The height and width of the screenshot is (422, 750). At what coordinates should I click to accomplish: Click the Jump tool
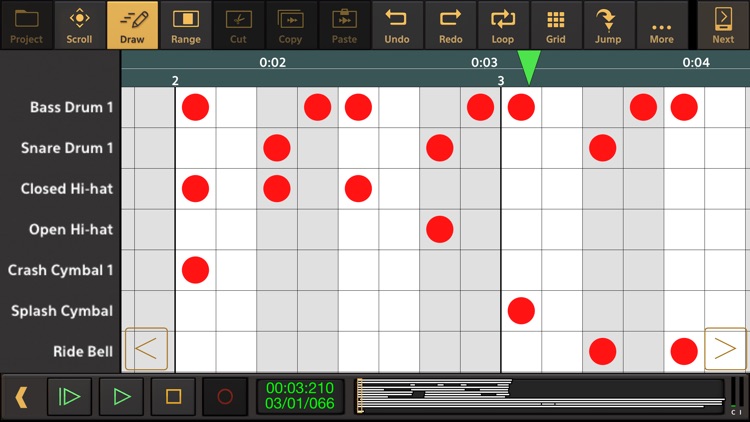coord(608,25)
